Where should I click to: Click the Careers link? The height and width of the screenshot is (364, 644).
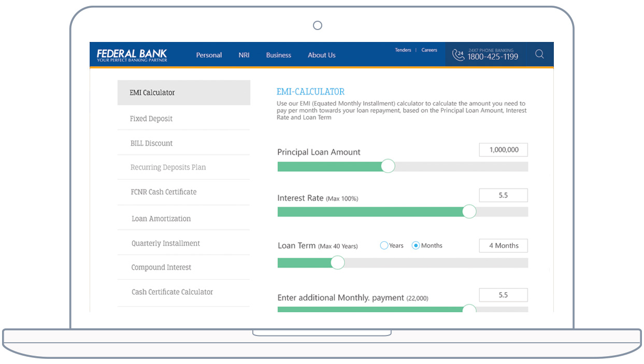click(x=430, y=50)
